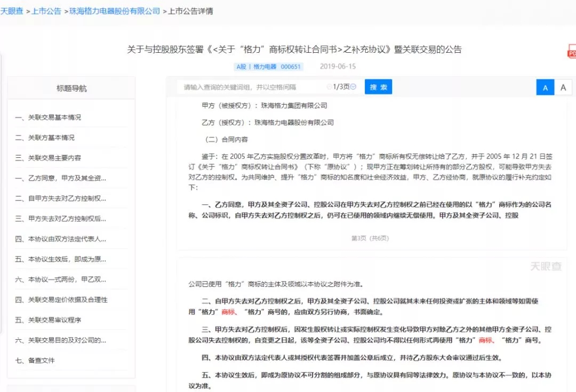The image size is (576, 392).
Task: Open the 珠海格力电器股份有限公司 breadcrumb link
Action: (115, 11)
